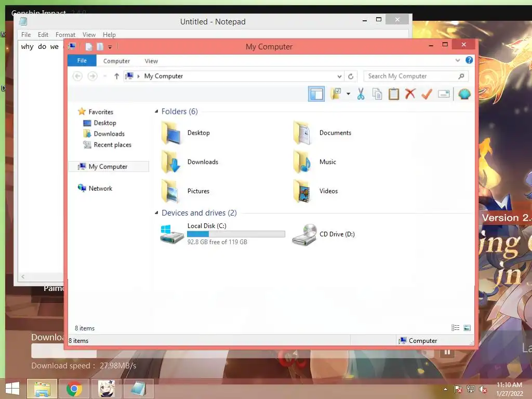Select My Computer in navigation pane
This screenshot has width=532, height=399.
click(x=109, y=167)
